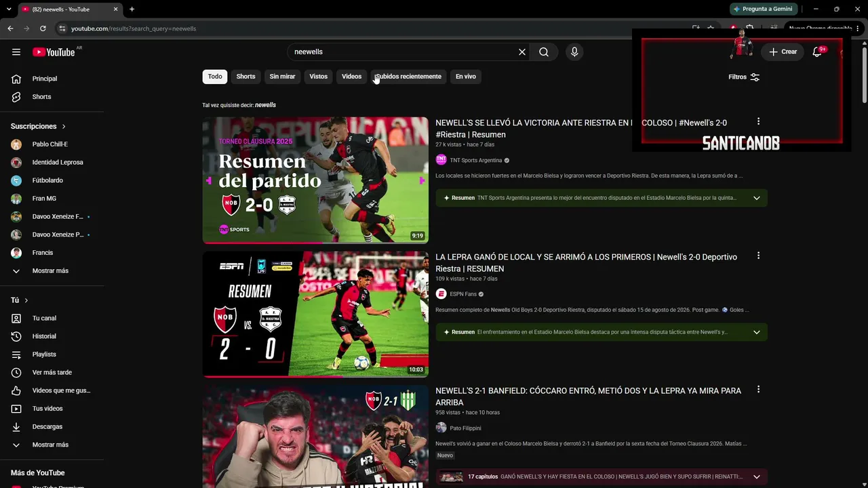868x488 pixels.
Task: Open the TNT Sports Argentina channel avatar
Action: 441,160
